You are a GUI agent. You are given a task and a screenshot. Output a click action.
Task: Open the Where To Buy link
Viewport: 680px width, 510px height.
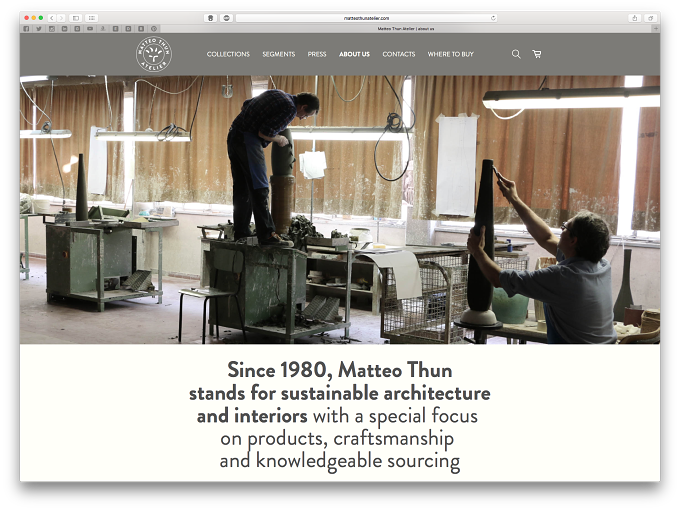pos(451,54)
